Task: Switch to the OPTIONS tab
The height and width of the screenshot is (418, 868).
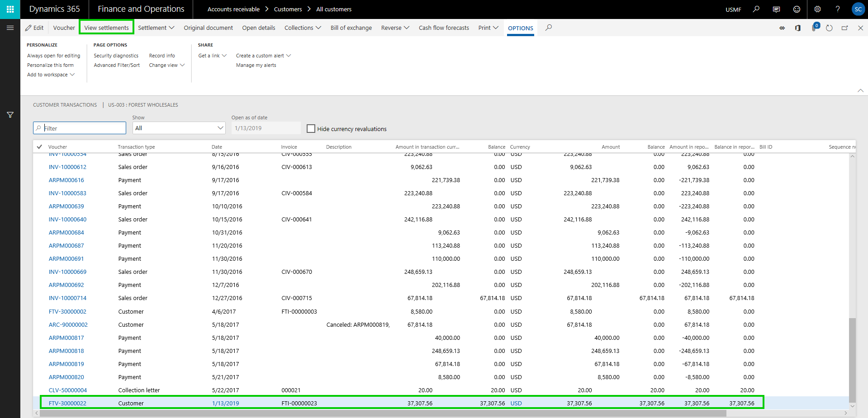Action: click(520, 28)
